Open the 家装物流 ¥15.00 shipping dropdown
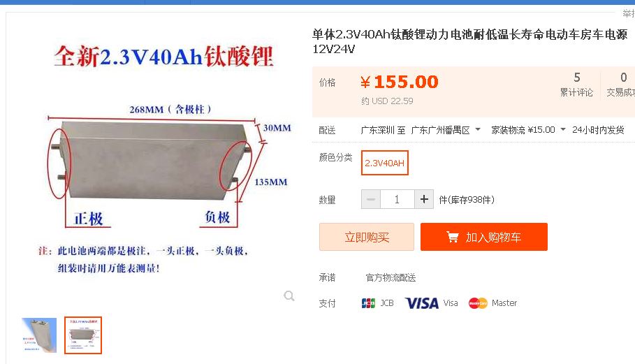635x364 pixels. pyautogui.click(x=563, y=129)
